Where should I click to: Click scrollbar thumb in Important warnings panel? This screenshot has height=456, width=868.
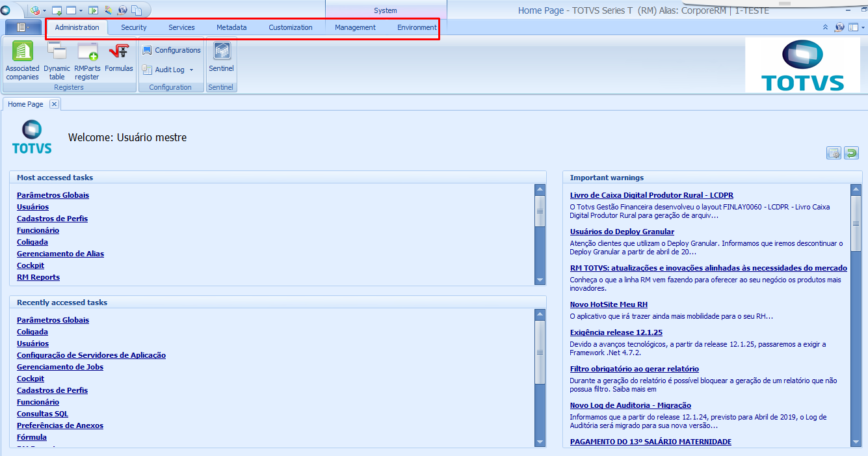point(856,223)
